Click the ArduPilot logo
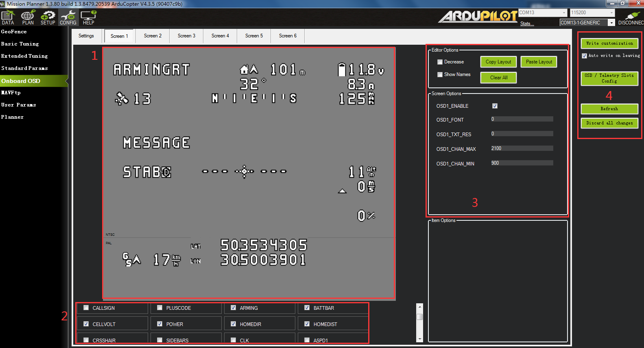 click(x=477, y=16)
